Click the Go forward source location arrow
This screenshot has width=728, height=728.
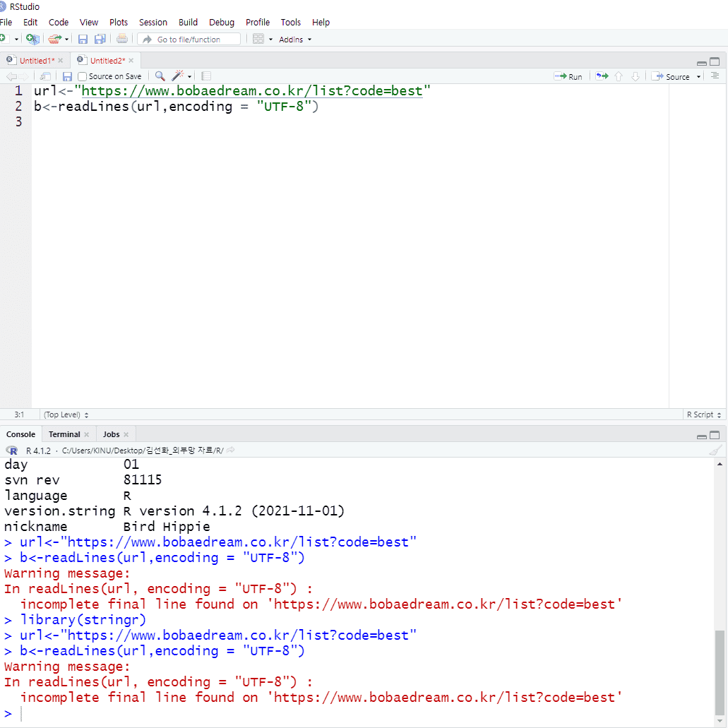(x=23, y=76)
